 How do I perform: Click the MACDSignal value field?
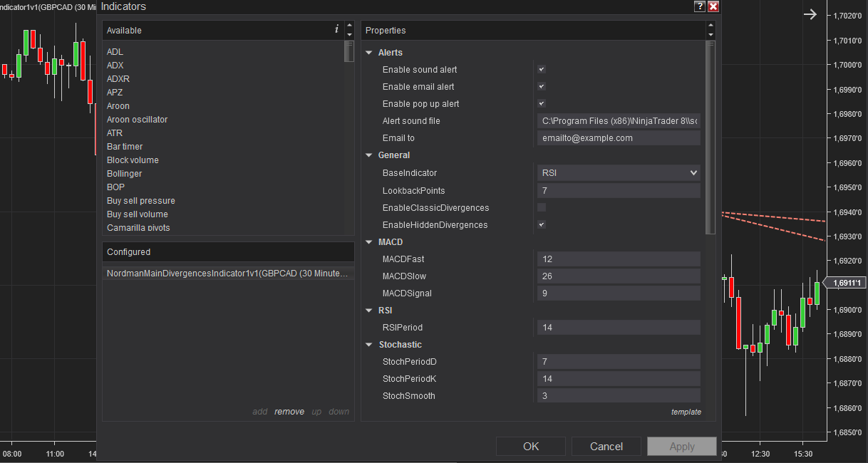619,293
